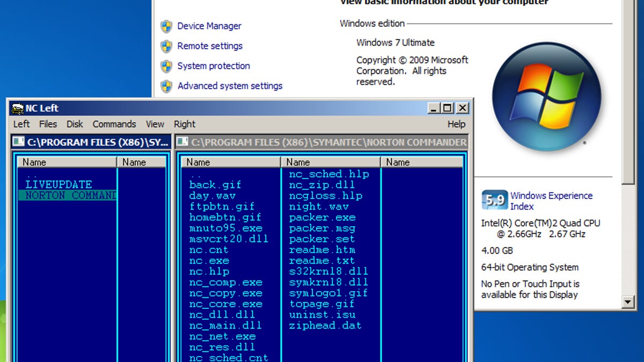This screenshot has width=644, height=362.
Task: Open the Left menu
Action: click(21, 124)
